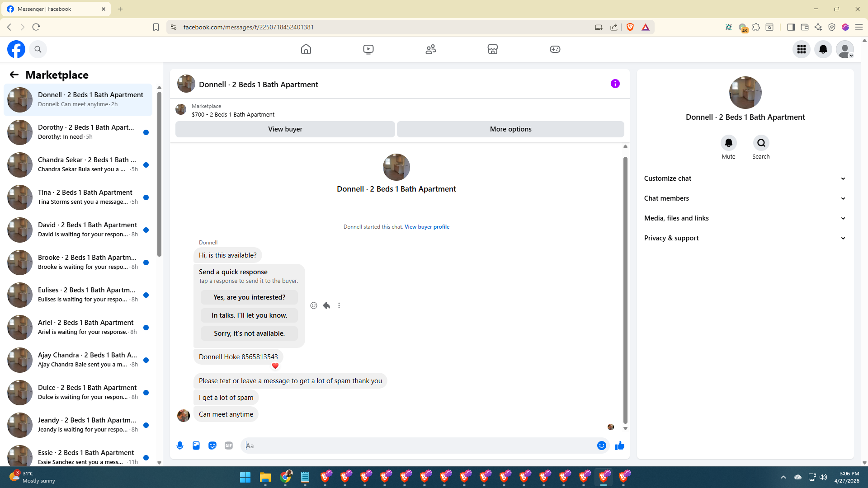Screen dimensions: 868x488
Task: Open conversation information icon
Action: tap(615, 84)
